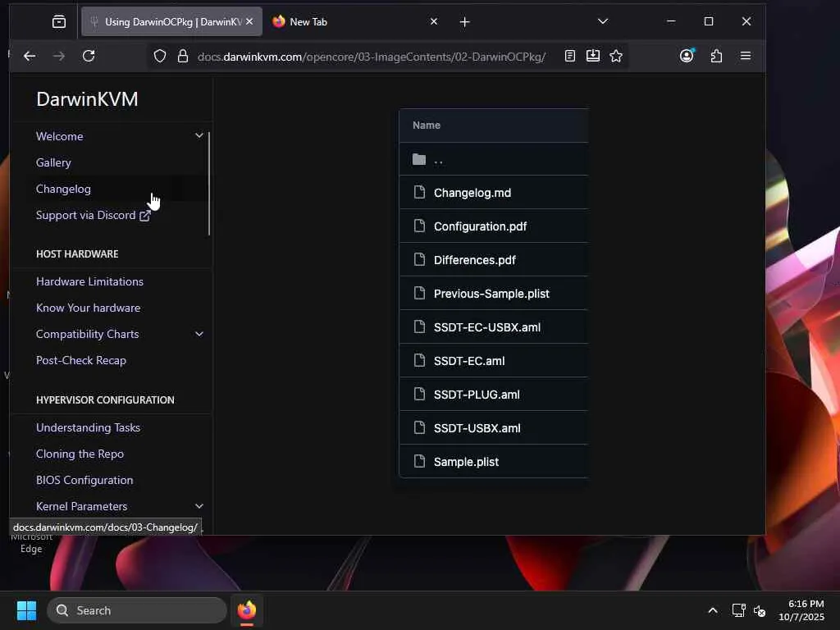
Task: Show site security padlock info
Action: (x=183, y=56)
